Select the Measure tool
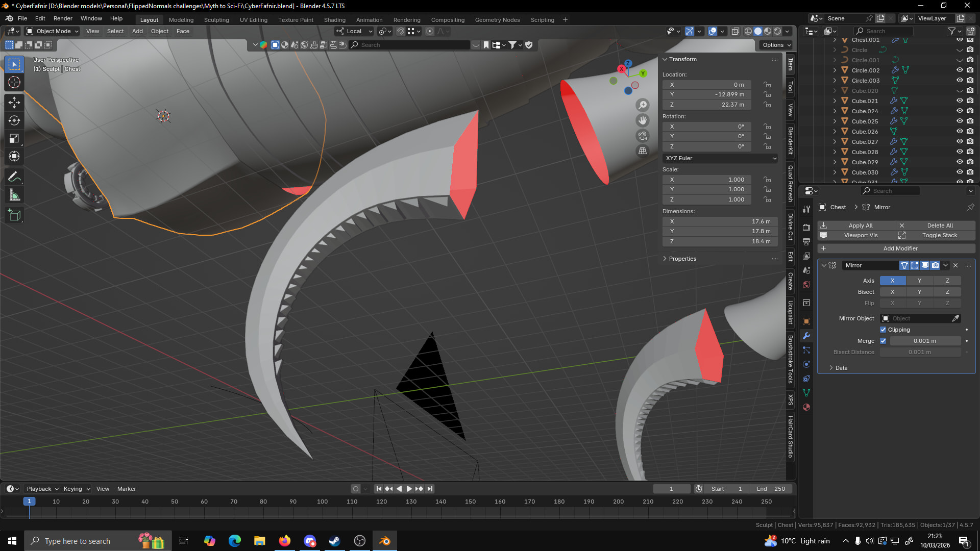Image resolution: width=980 pixels, height=551 pixels. (x=14, y=195)
